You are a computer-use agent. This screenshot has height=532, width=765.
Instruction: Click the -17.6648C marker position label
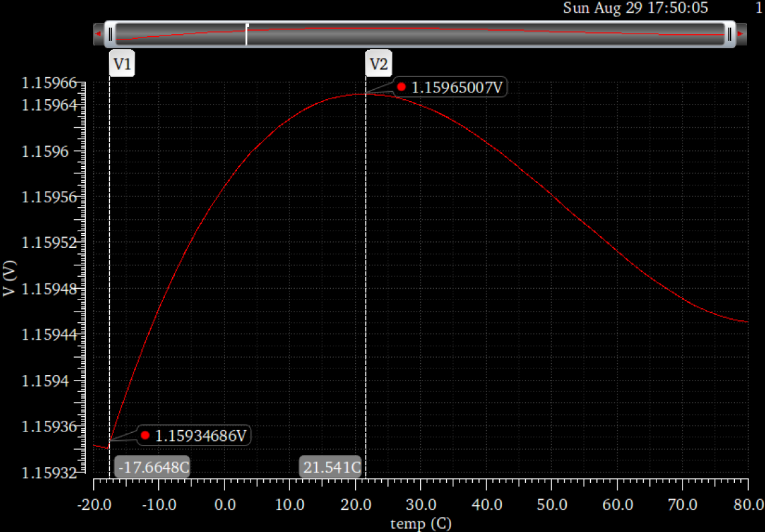(x=152, y=467)
